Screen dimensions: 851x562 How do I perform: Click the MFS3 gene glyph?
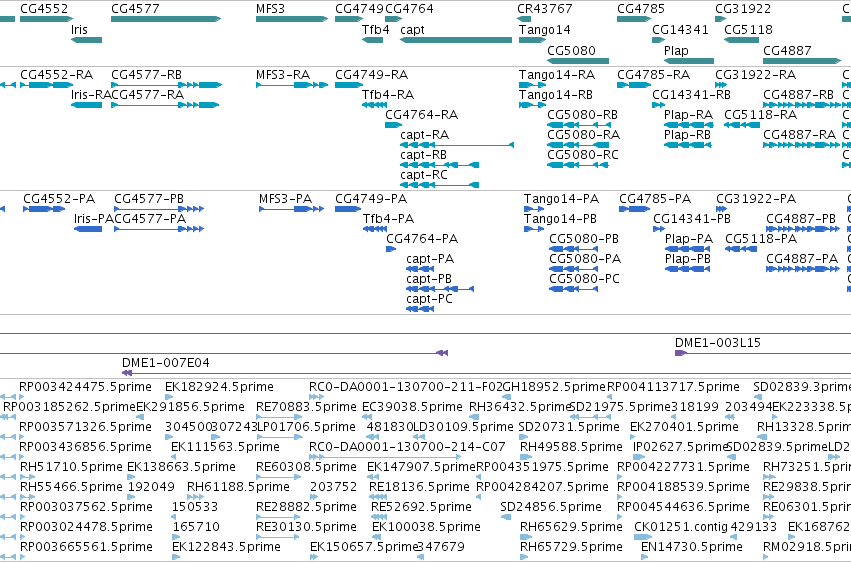coord(292,19)
